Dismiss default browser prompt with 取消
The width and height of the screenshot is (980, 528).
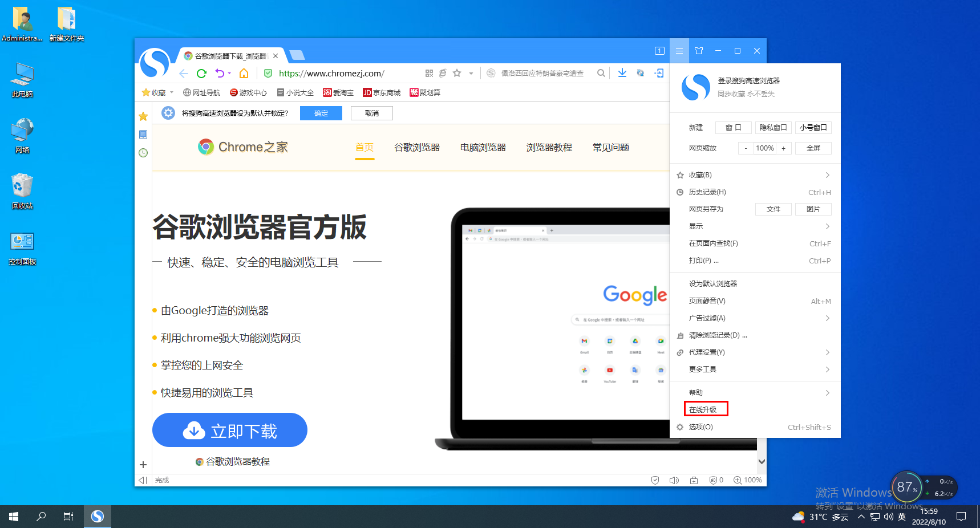pyautogui.click(x=372, y=113)
